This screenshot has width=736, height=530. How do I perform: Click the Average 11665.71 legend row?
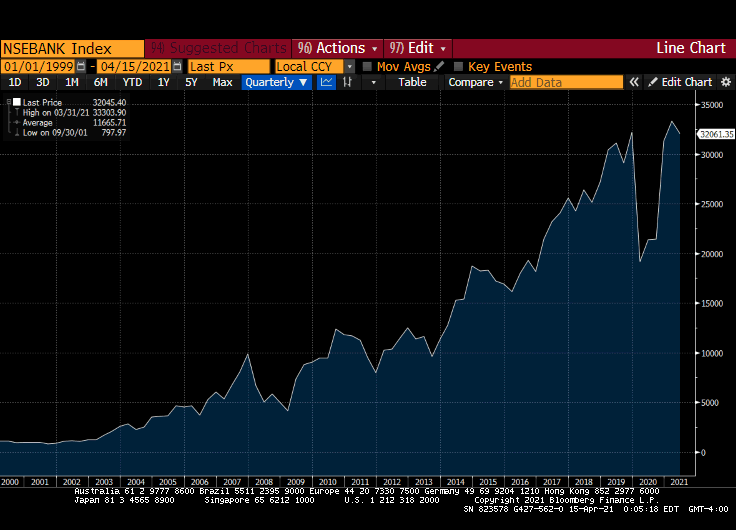point(70,123)
